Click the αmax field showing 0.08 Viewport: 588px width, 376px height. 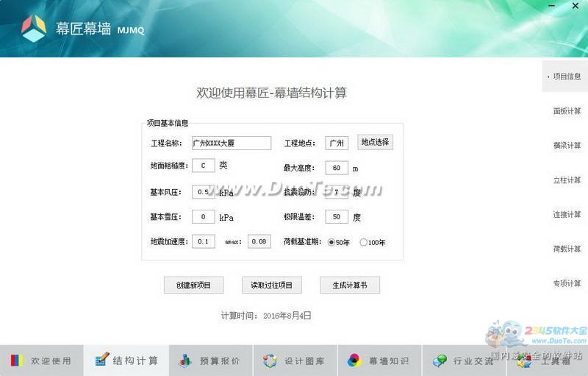click(259, 241)
